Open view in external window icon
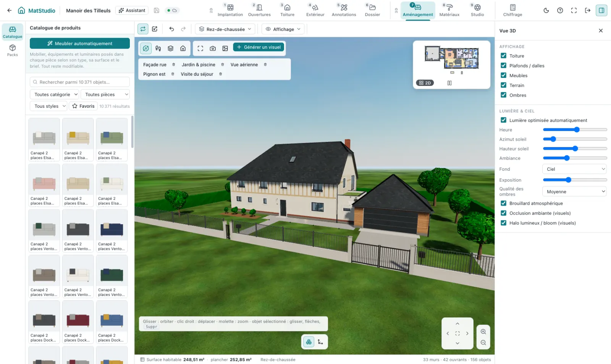Image resolution: width=611 pixels, height=364 pixels. click(155, 29)
